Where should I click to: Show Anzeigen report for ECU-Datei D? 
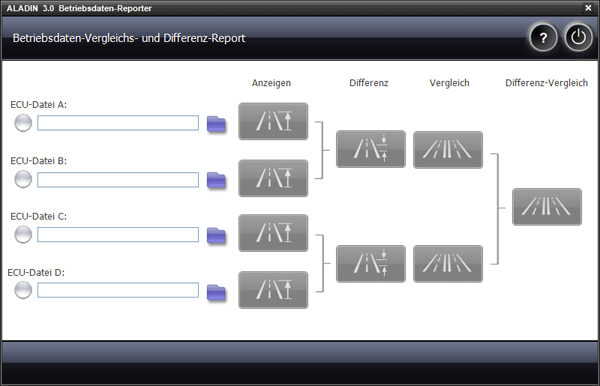(x=273, y=290)
